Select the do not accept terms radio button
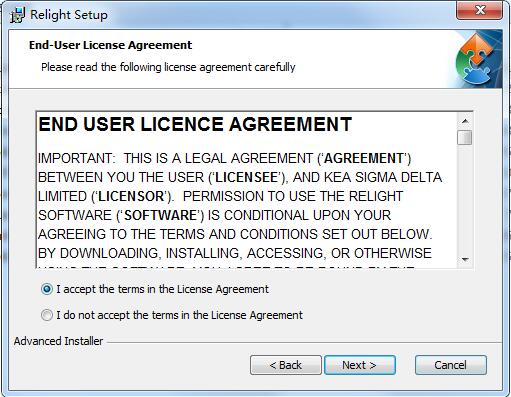The height and width of the screenshot is (397, 511). click(x=47, y=315)
